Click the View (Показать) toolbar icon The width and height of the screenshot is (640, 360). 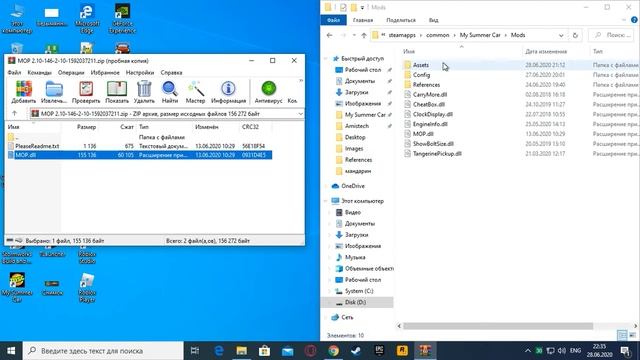pos(117,92)
